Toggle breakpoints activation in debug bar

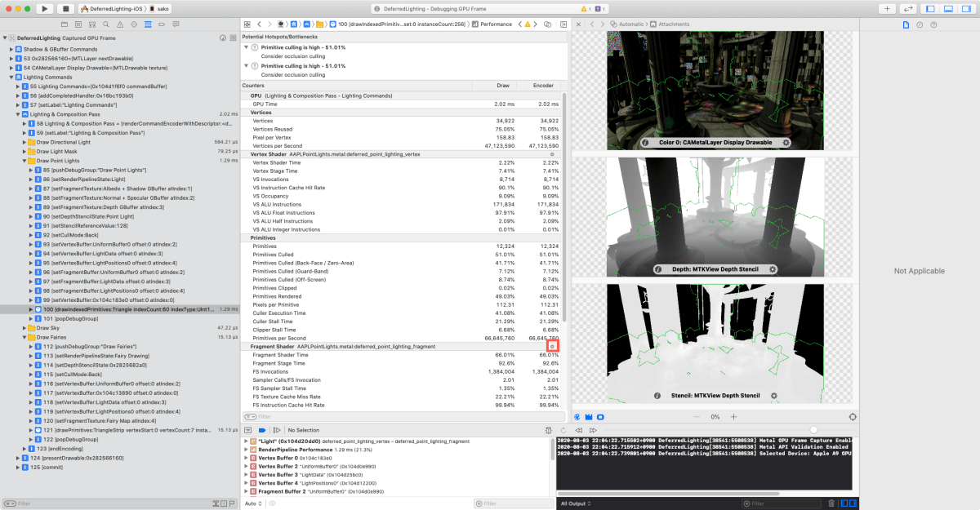pyautogui.click(x=262, y=429)
